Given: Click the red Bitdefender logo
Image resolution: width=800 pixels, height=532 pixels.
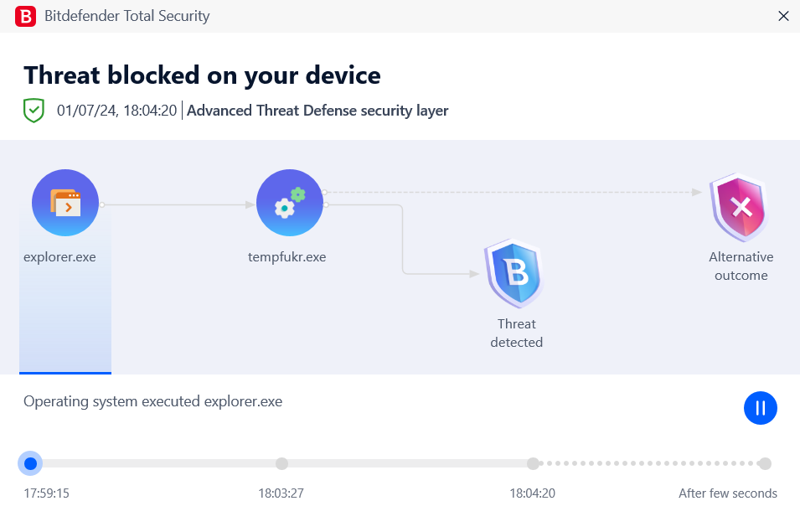Looking at the screenshot, I should [x=25, y=16].
